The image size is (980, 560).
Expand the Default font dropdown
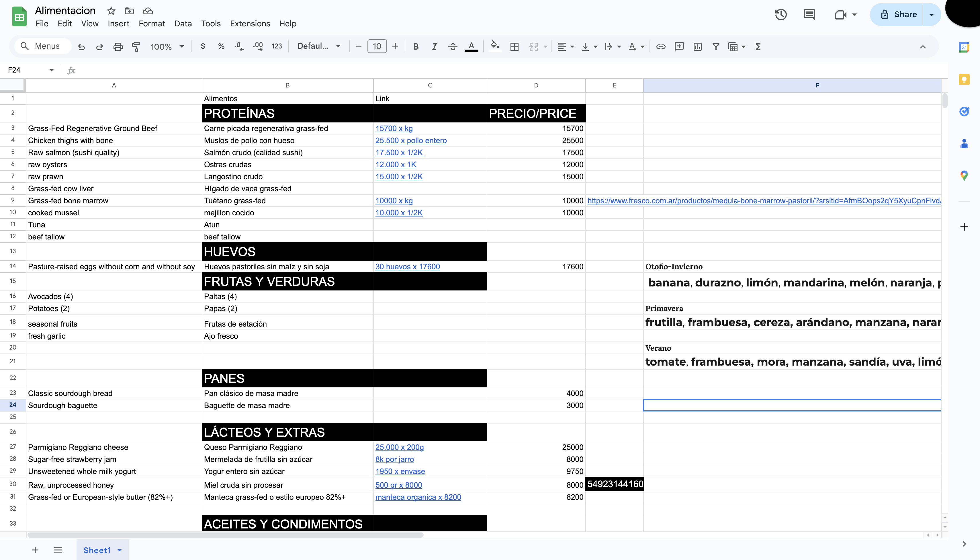click(319, 46)
